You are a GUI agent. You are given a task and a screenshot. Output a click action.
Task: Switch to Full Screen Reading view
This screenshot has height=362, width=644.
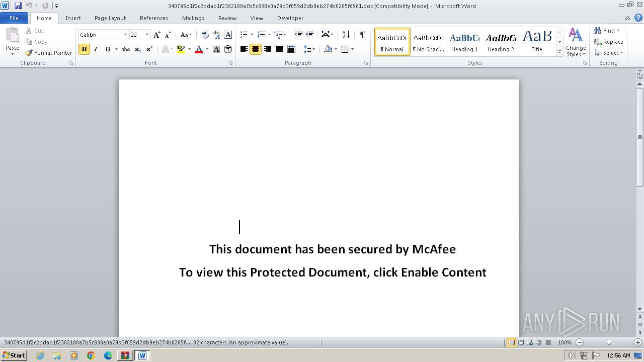[x=521, y=342]
